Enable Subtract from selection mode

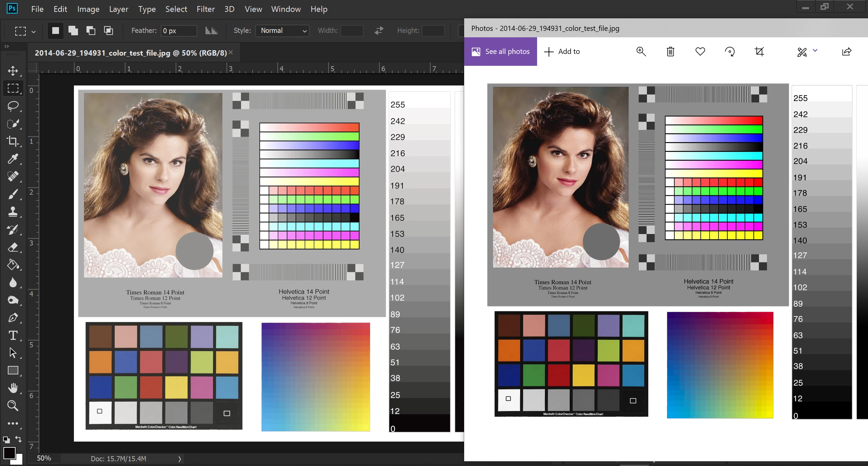click(91, 31)
